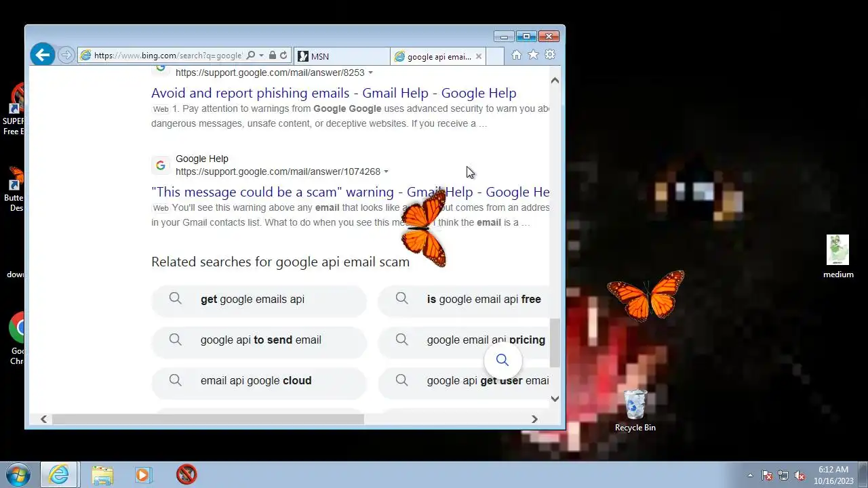
Task: Open Windows Media Player taskbar icon
Action: 143,475
